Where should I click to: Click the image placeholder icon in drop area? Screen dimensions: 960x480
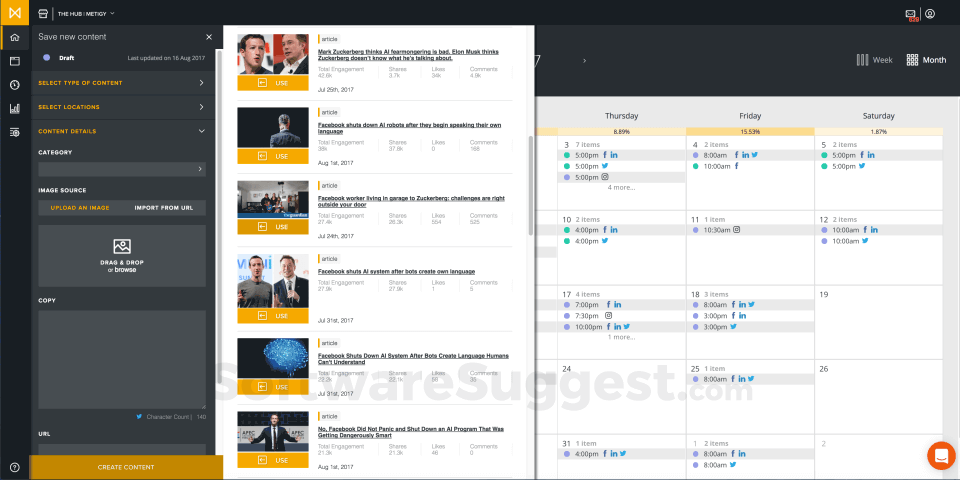[x=122, y=246]
